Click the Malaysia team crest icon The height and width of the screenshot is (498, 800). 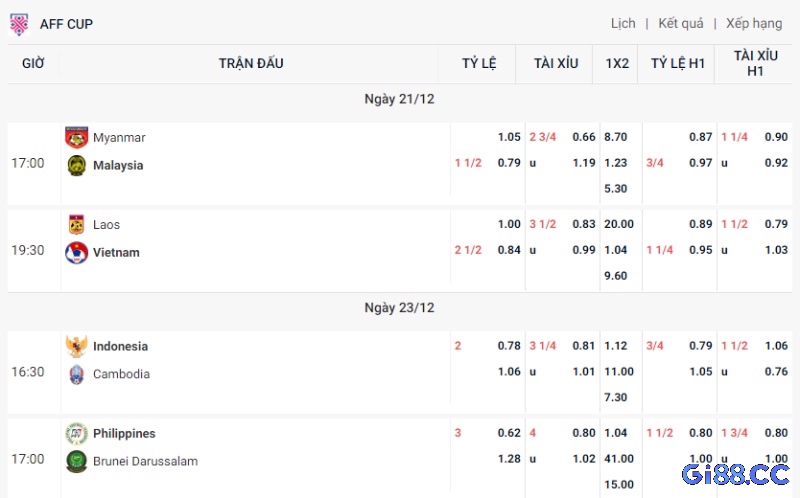point(76,165)
